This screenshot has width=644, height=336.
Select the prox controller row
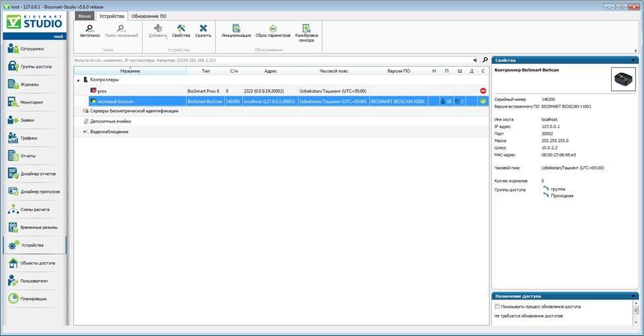281,90
